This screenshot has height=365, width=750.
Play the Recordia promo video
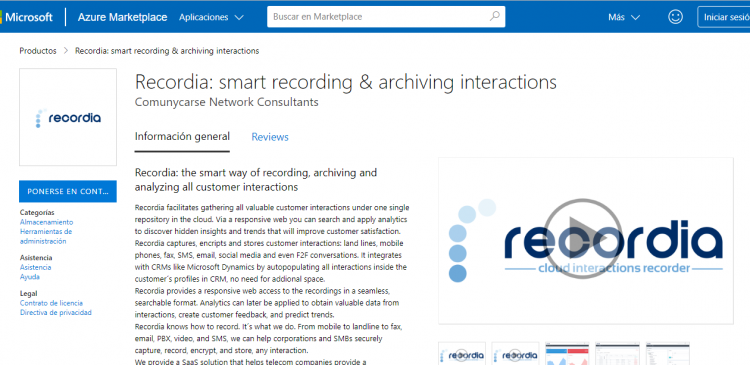pyautogui.click(x=584, y=239)
